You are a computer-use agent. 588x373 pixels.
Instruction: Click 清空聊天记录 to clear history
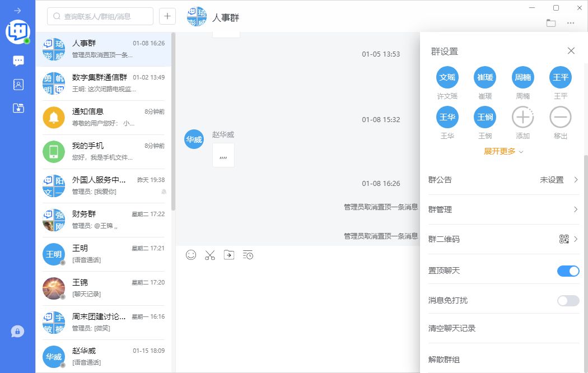[x=452, y=328]
